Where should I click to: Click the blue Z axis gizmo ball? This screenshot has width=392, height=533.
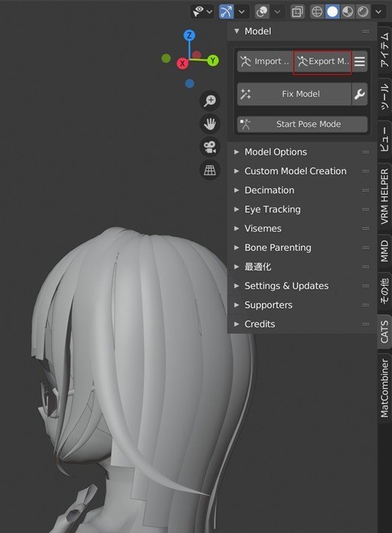pyautogui.click(x=189, y=35)
